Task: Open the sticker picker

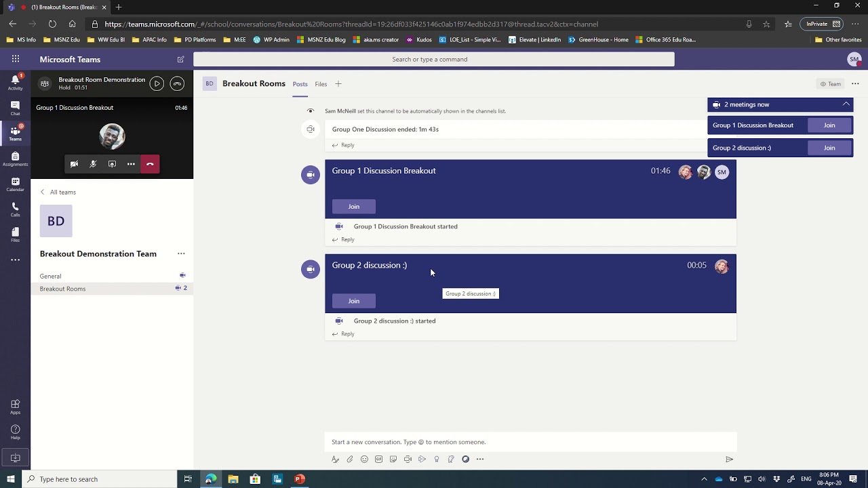Action: (393, 460)
